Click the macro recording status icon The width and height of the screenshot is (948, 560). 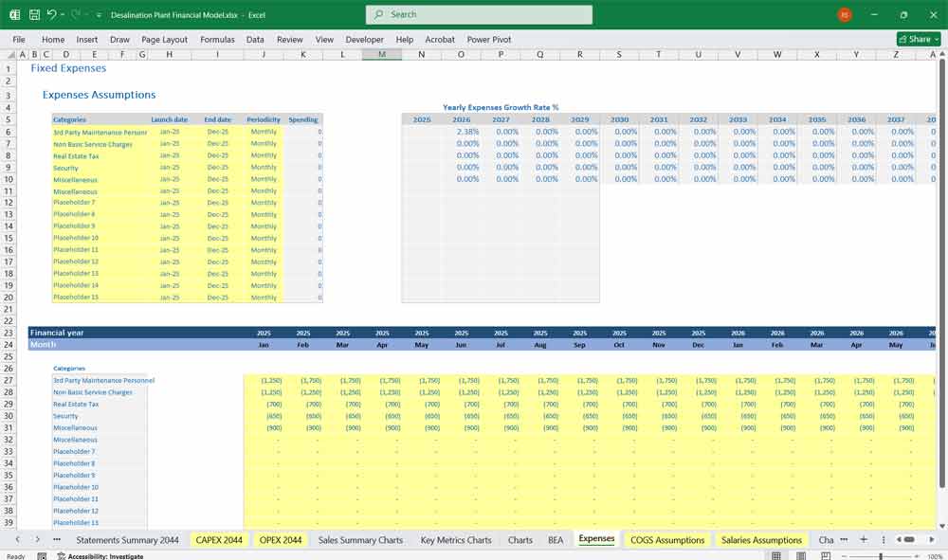coord(44,556)
